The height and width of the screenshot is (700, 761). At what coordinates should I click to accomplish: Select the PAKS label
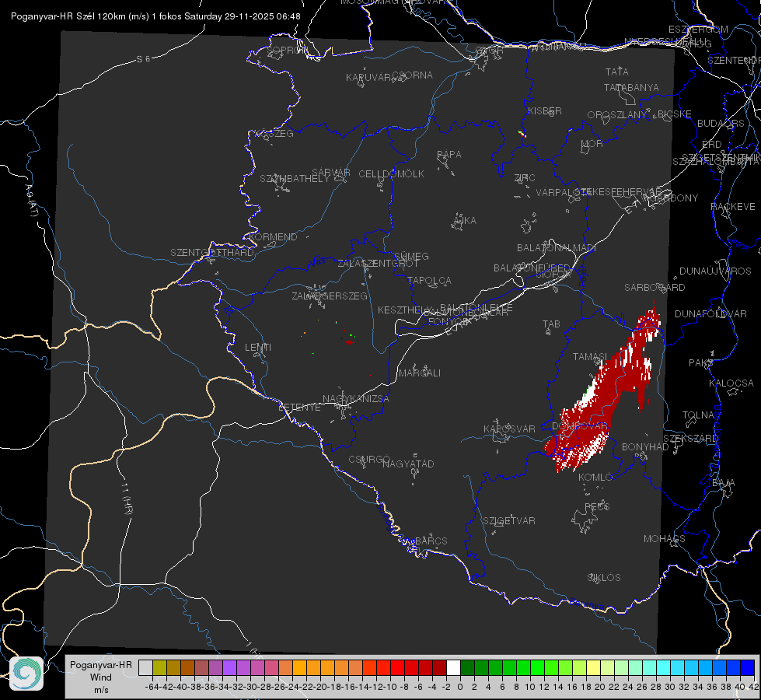coord(701,363)
